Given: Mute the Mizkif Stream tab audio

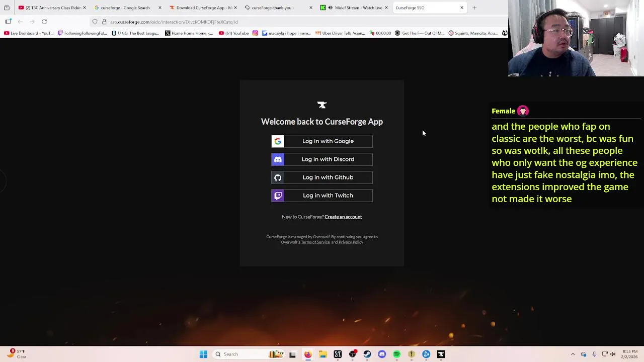Looking at the screenshot, I should pos(330,8).
